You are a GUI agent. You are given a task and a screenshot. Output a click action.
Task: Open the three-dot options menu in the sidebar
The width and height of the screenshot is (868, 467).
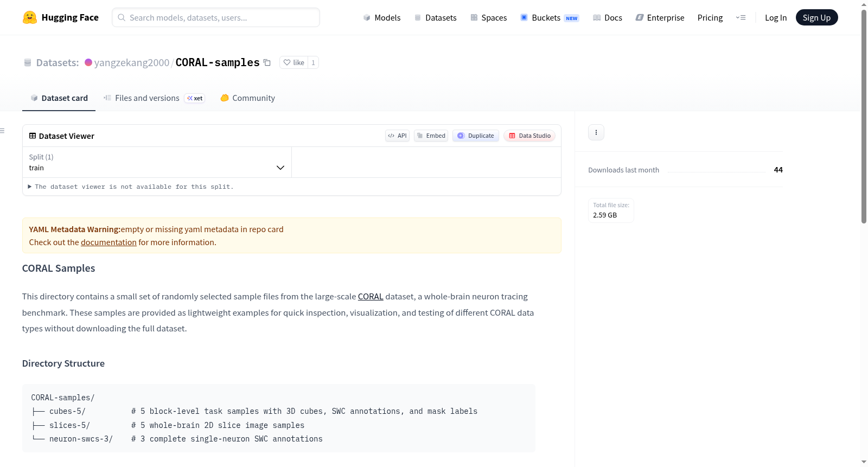[596, 132]
